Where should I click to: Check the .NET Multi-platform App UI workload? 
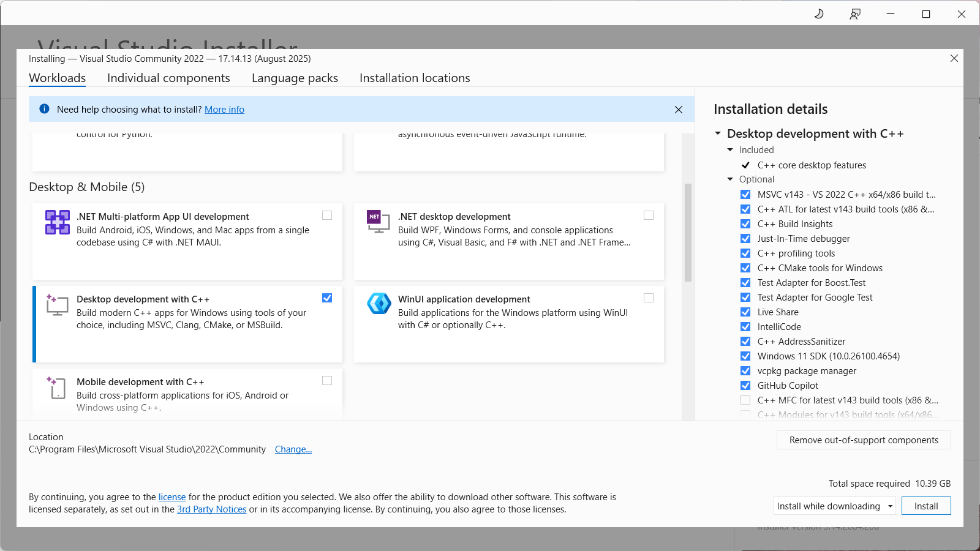(327, 216)
